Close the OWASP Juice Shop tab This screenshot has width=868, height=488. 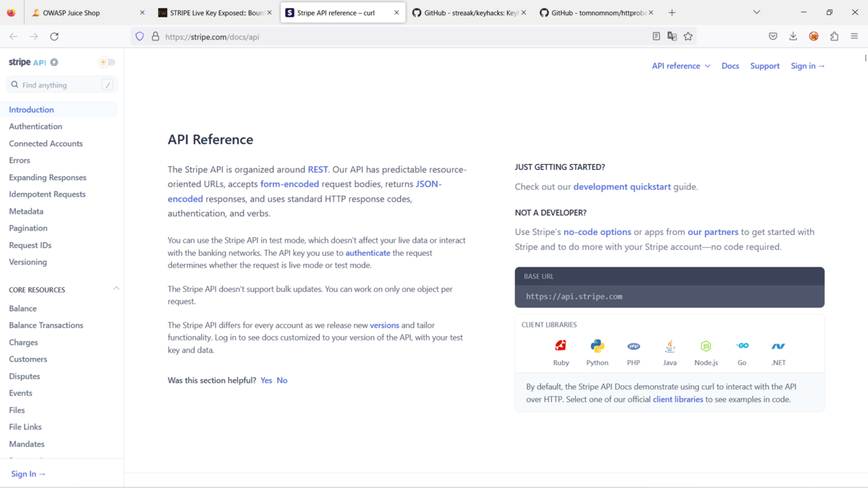click(x=142, y=12)
